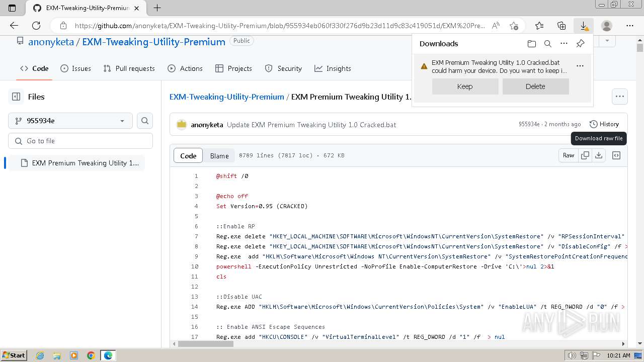
Task: Open file more options ellipsis menu
Action: tap(620, 97)
